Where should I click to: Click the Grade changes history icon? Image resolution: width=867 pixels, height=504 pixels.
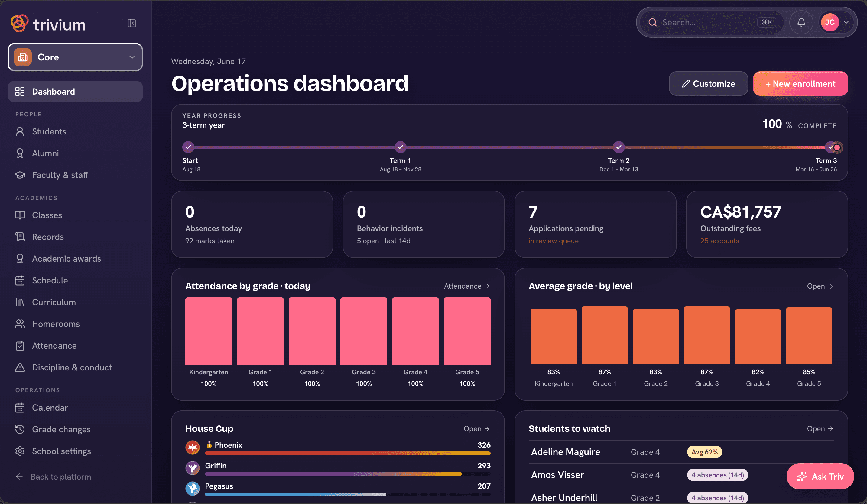click(20, 429)
